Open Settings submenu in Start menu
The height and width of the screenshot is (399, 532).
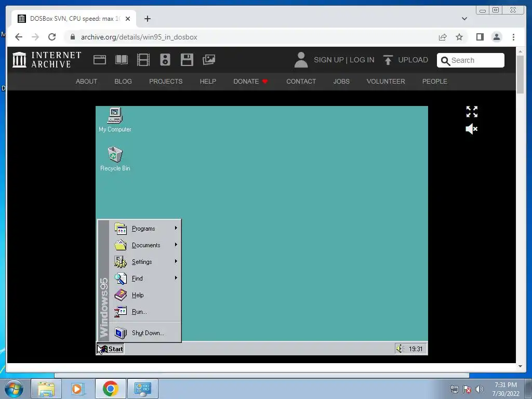[146, 262]
